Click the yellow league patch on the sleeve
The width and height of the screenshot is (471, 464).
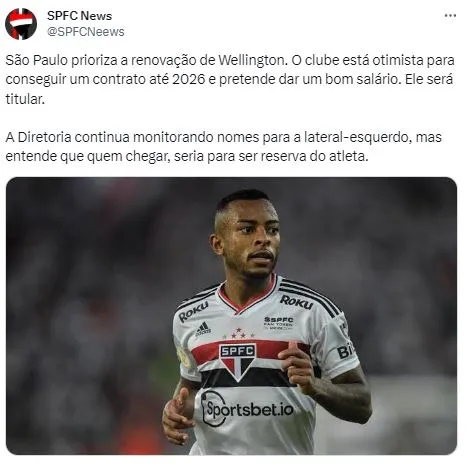[184, 357]
